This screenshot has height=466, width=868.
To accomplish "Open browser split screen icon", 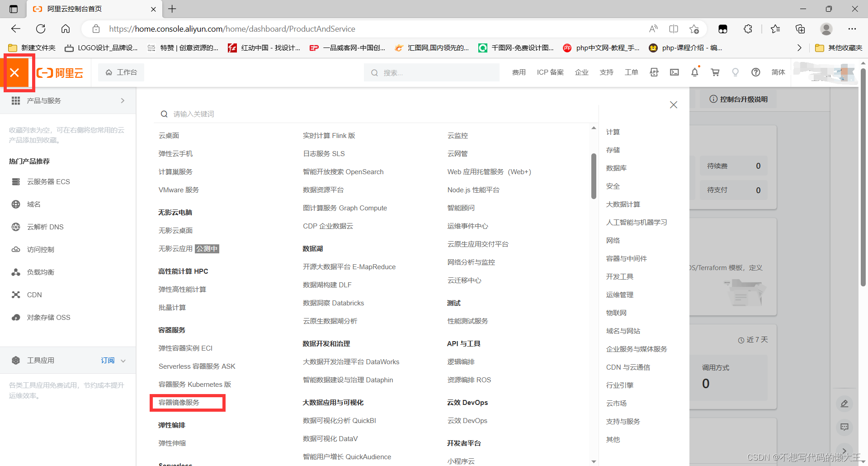I will pyautogui.click(x=674, y=29).
